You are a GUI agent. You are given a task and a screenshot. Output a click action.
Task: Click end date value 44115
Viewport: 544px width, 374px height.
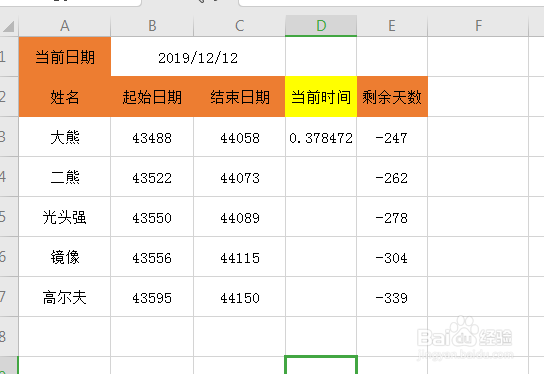[x=239, y=257]
